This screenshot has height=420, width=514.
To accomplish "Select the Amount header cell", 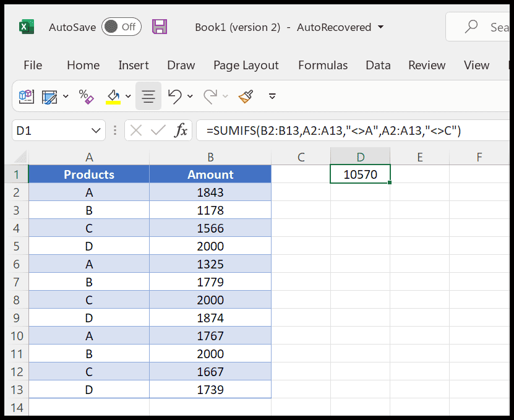I will pos(210,174).
